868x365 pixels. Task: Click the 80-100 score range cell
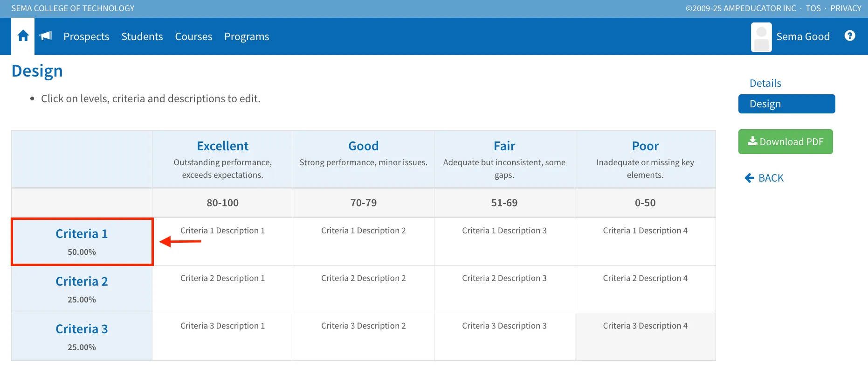tap(222, 203)
